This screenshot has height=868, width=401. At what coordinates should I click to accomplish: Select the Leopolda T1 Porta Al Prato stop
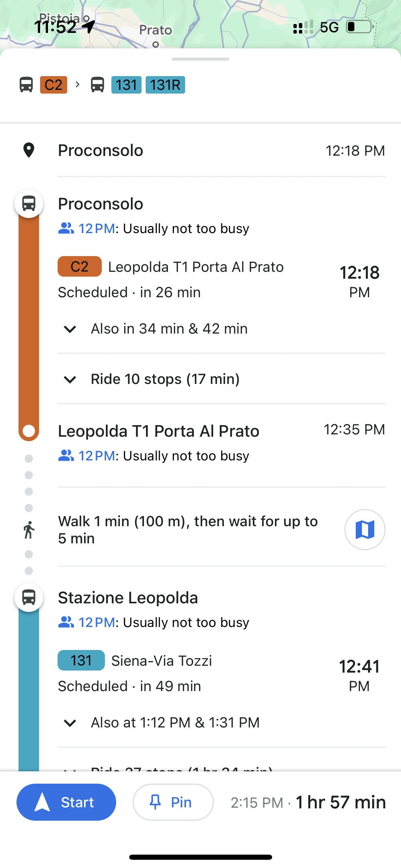click(x=158, y=431)
